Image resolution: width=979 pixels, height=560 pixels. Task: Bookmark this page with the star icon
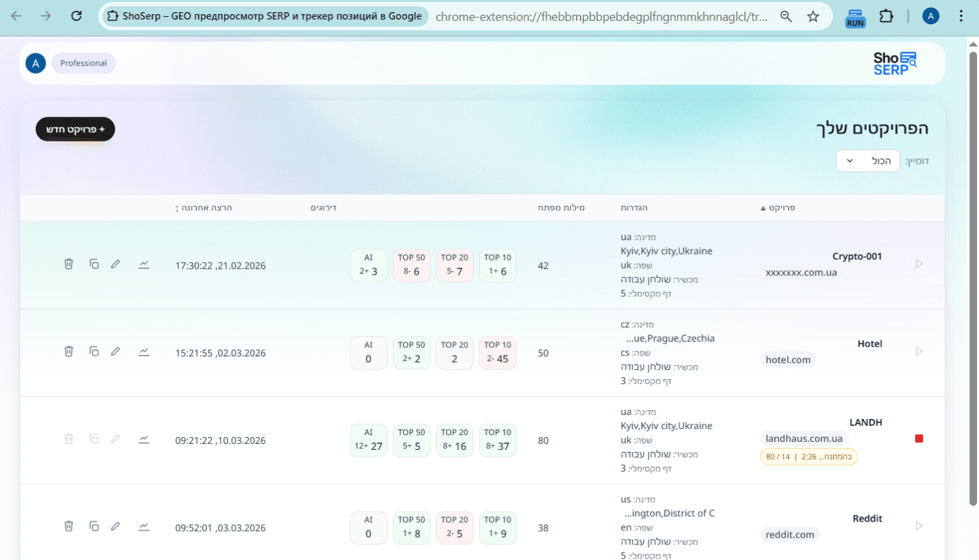tap(814, 17)
